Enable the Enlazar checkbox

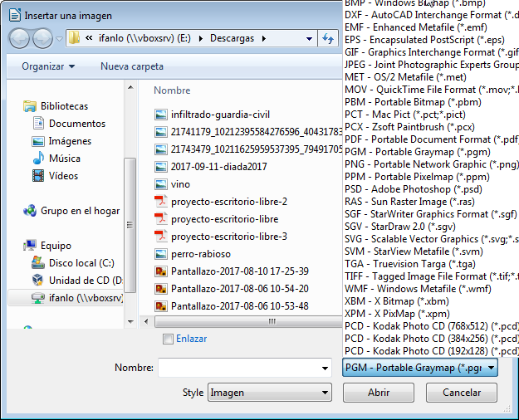pyautogui.click(x=169, y=339)
